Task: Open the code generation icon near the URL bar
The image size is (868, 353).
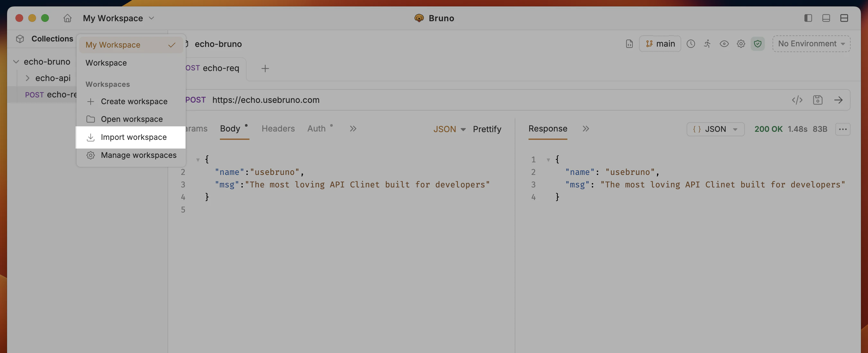Action: (x=797, y=100)
